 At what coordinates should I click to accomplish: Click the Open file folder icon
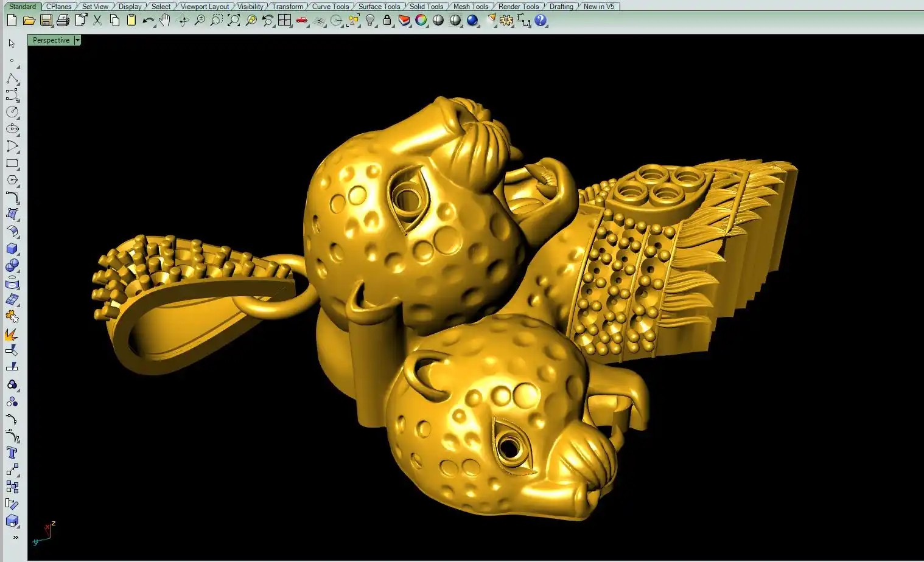[x=29, y=21]
